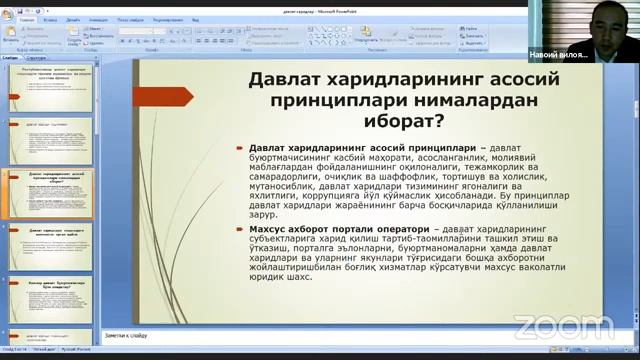Image resolution: width=640 pixels, height=360 pixels.
Task: Toggle Strikethrough formatting
Action: coord(146,41)
